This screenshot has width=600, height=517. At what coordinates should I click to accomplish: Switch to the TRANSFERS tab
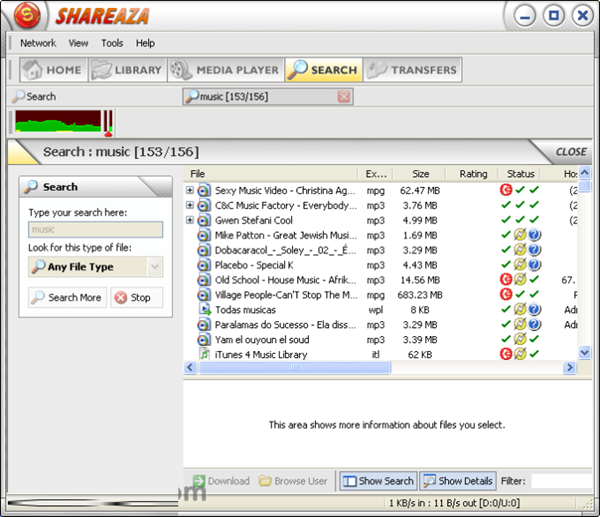point(412,70)
